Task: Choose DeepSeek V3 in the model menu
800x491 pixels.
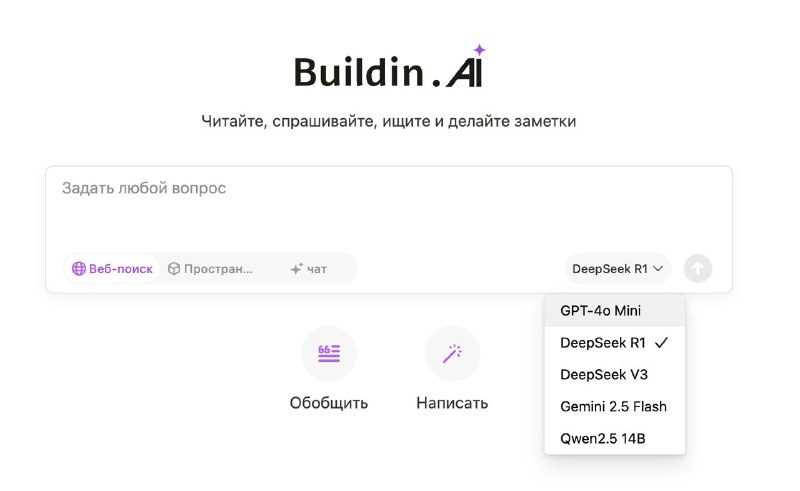Action: (x=615, y=375)
